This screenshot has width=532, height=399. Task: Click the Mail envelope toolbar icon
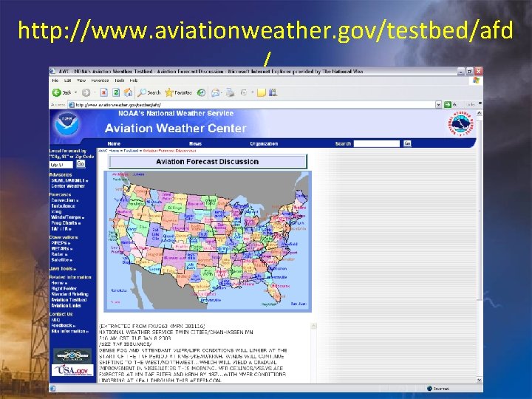coord(215,92)
